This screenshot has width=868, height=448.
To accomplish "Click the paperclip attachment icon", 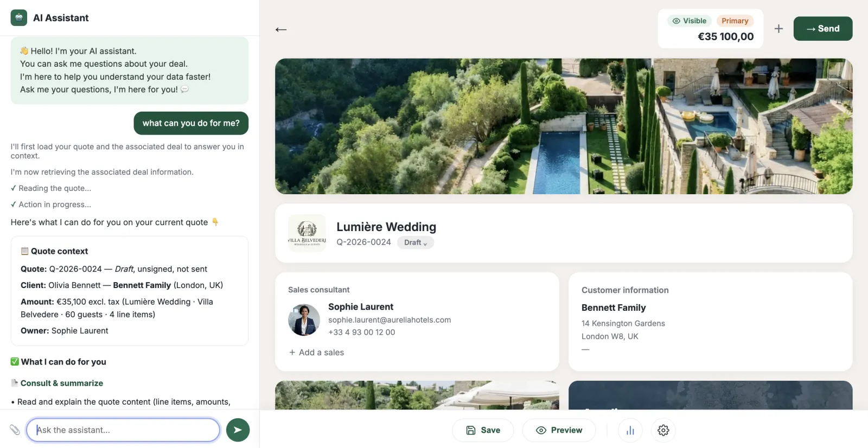I will (15, 430).
